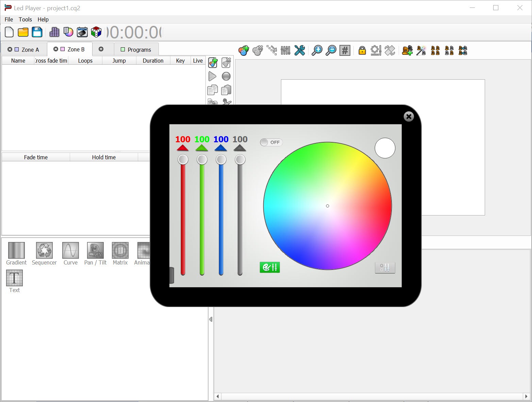Open the project folder icon
The height and width of the screenshot is (402, 532).
tap(23, 32)
